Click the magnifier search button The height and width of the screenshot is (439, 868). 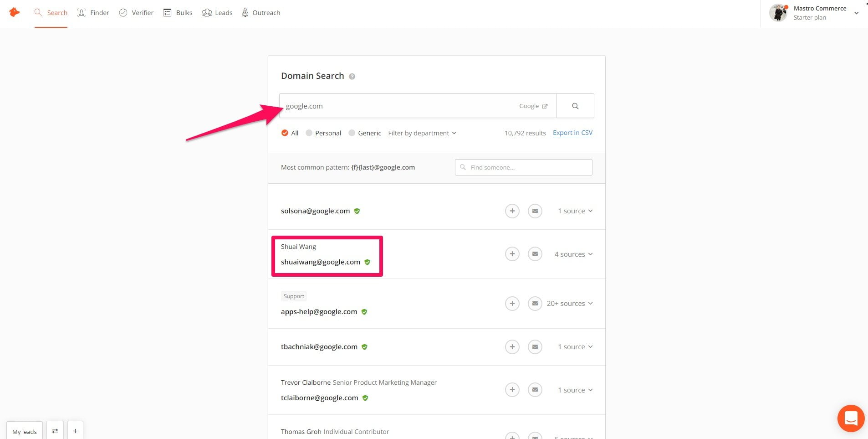click(x=575, y=106)
